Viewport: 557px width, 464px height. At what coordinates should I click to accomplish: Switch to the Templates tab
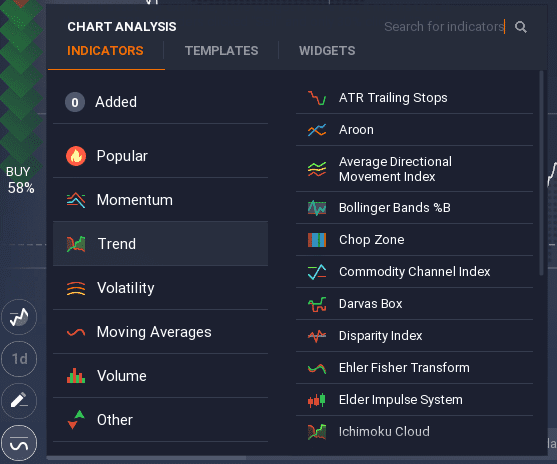click(221, 51)
